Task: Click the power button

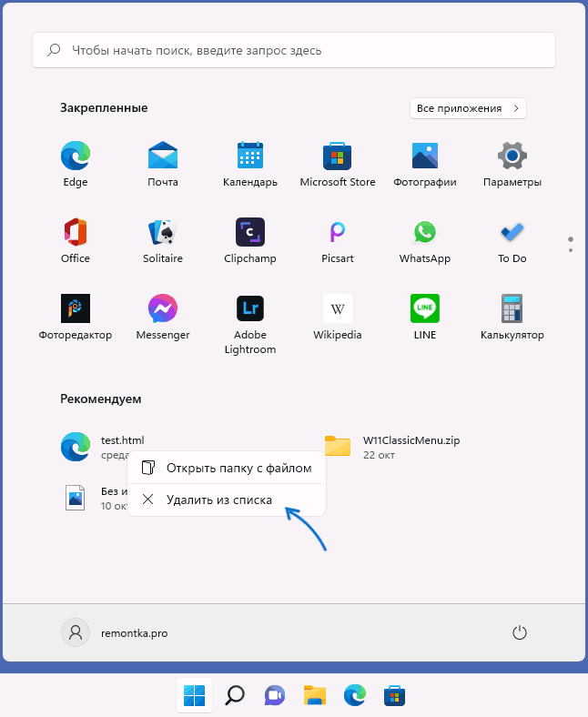Action: tap(520, 633)
